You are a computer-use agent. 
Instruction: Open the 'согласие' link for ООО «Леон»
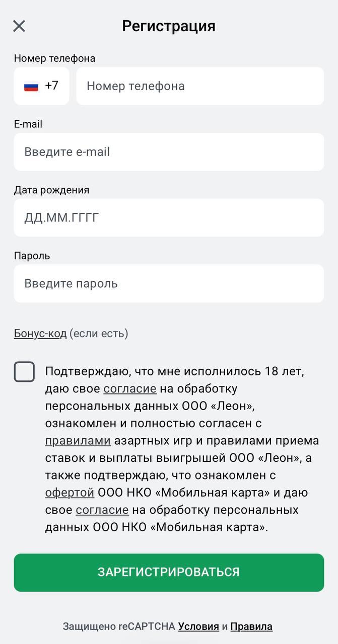130,389
